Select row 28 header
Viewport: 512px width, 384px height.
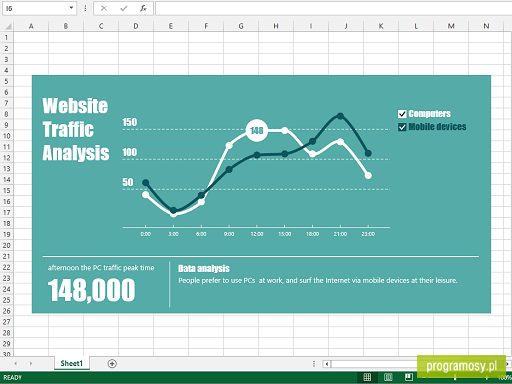6,333
